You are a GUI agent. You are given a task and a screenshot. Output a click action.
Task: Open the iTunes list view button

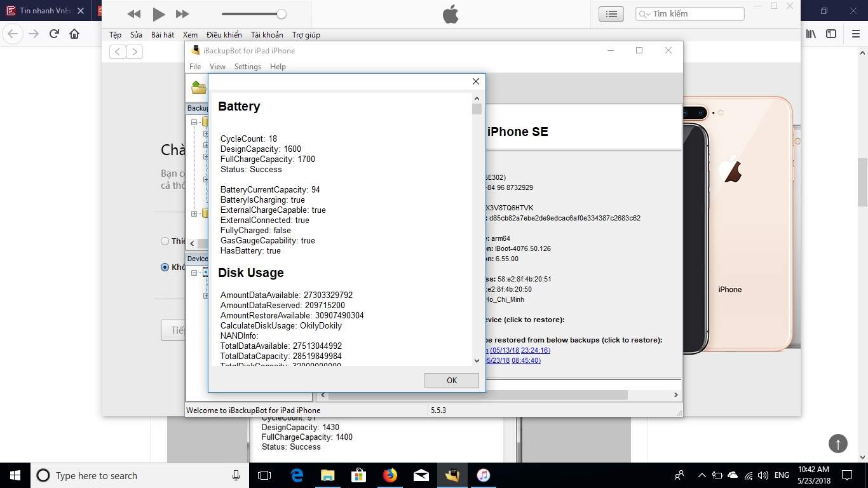(x=611, y=14)
